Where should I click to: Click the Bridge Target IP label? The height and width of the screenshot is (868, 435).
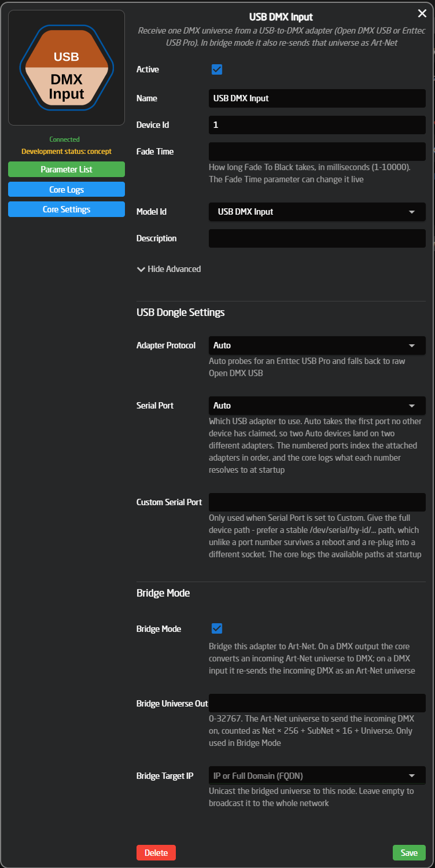pyautogui.click(x=165, y=776)
